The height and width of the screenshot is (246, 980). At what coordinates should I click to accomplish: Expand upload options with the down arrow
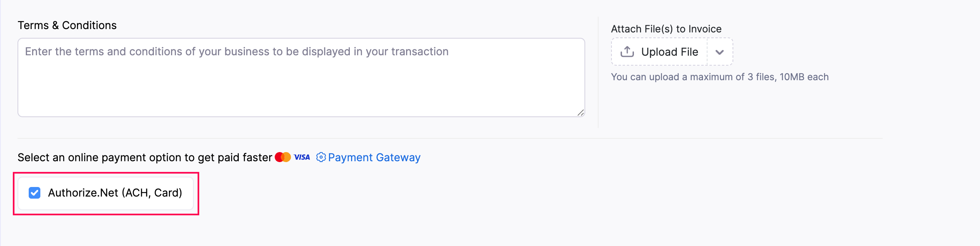pyautogui.click(x=720, y=52)
